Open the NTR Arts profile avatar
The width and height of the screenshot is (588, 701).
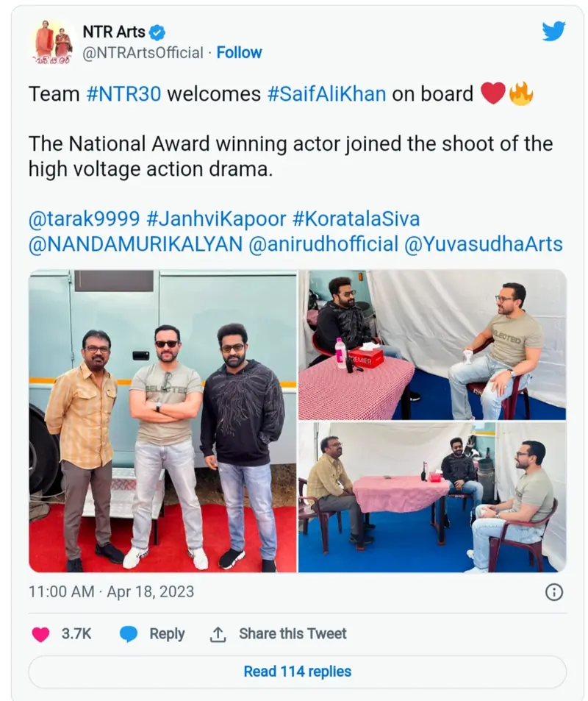tap(53, 43)
